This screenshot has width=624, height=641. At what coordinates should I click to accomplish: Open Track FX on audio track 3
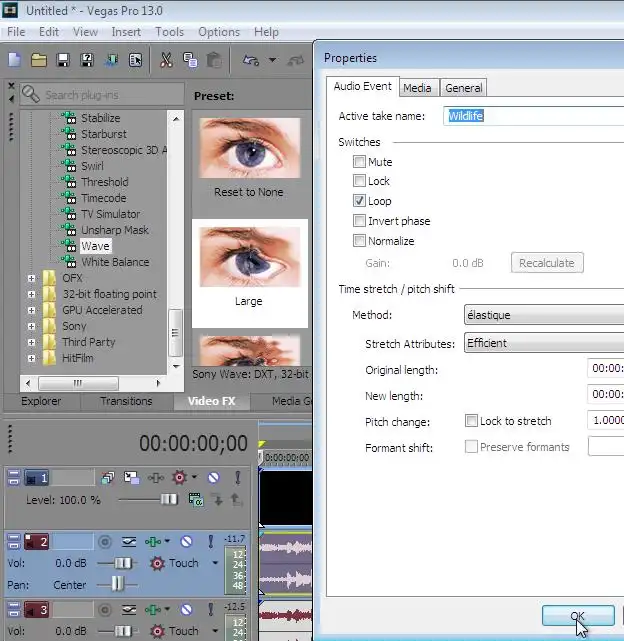point(153,610)
